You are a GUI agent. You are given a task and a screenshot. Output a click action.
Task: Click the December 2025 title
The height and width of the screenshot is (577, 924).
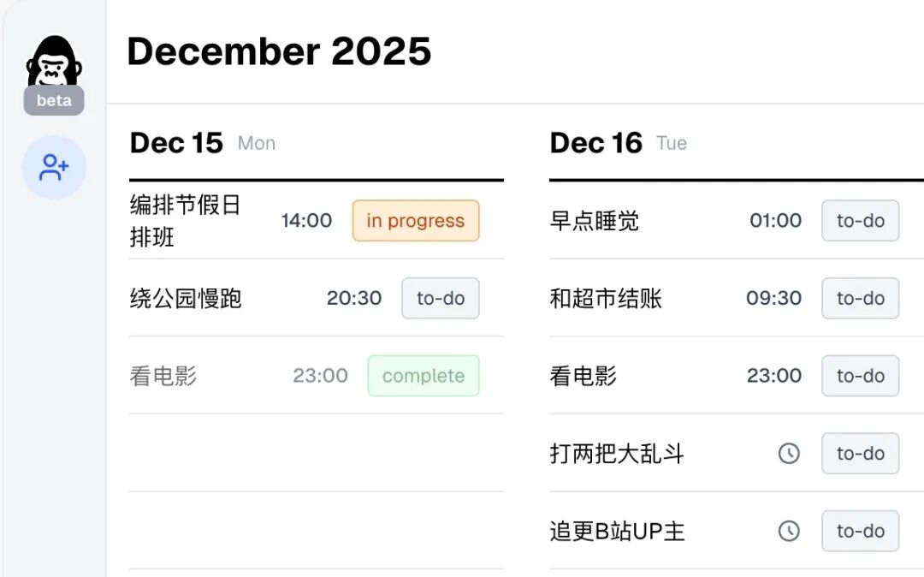280,52
